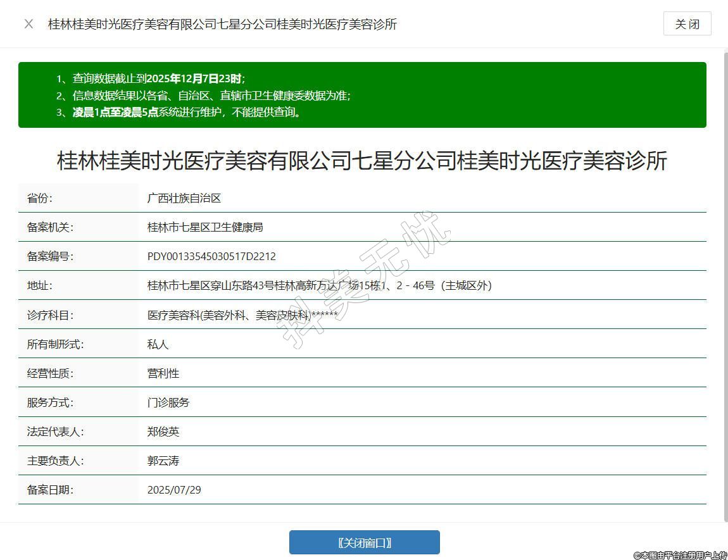Click the large clinic name heading
Screen dimensions: 728x560
[x=362, y=161]
